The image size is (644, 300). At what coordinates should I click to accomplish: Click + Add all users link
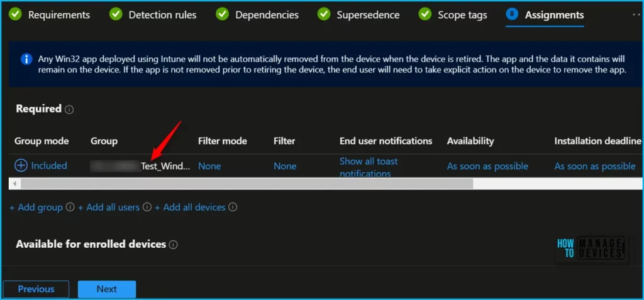[x=109, y=208]
